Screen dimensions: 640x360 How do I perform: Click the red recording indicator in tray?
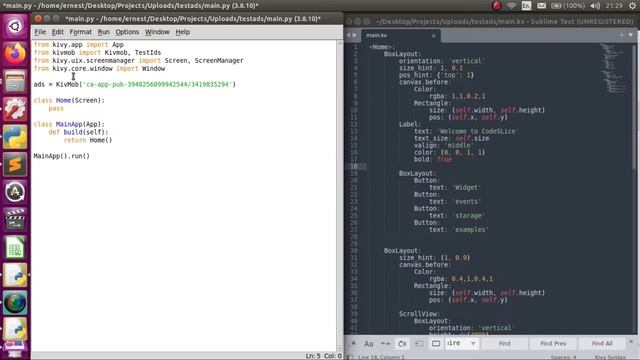click(496, 6)
